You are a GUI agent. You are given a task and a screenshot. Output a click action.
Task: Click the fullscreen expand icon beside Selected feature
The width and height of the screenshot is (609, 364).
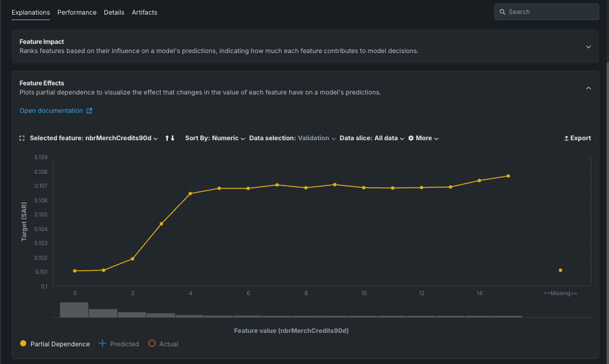pos(23,138)
